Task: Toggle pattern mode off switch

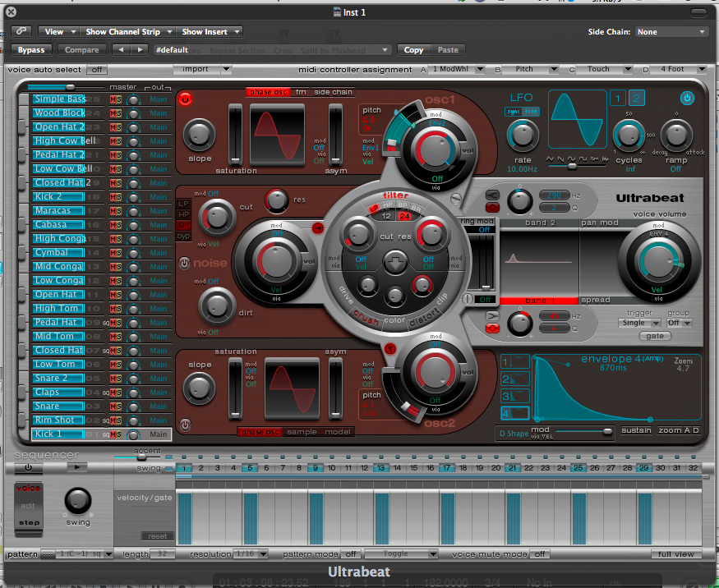Action: tap(351, 554)
